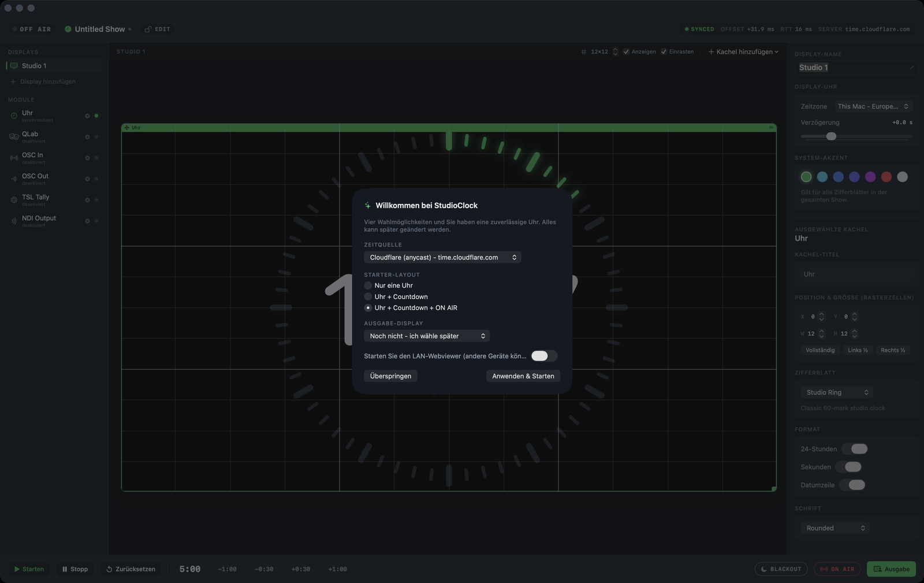
Task: Select the red accent color swatch
Action: pyautogui.click(x=886, y=177)
